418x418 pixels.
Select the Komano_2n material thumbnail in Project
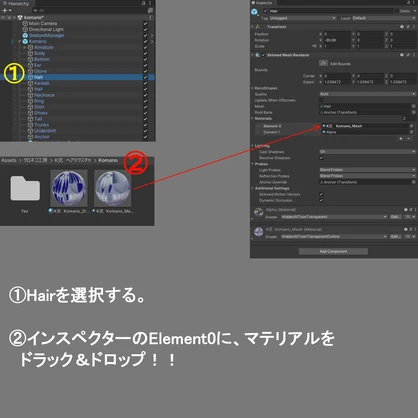(x=69, y=188)
